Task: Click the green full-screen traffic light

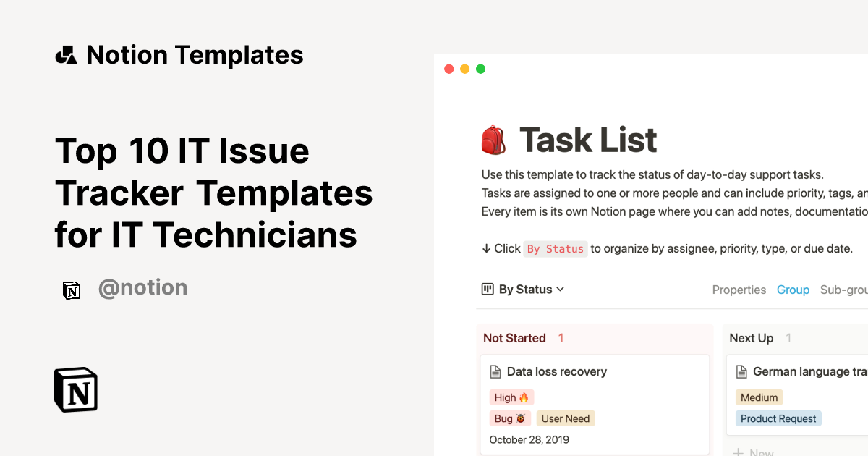Action: (480, 69)
